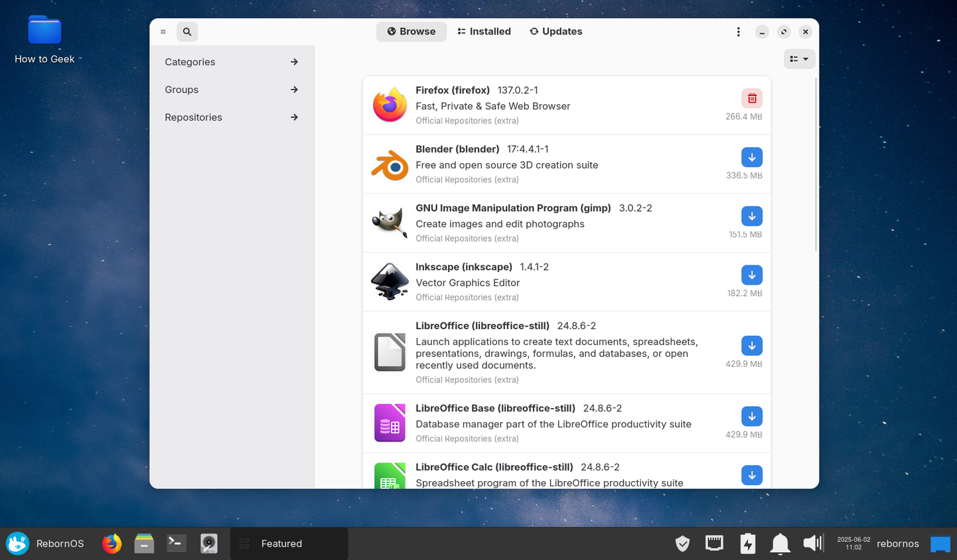The image size is (957, 560).
Task: Click the Blender logo in the list
Action: (390, 165)
